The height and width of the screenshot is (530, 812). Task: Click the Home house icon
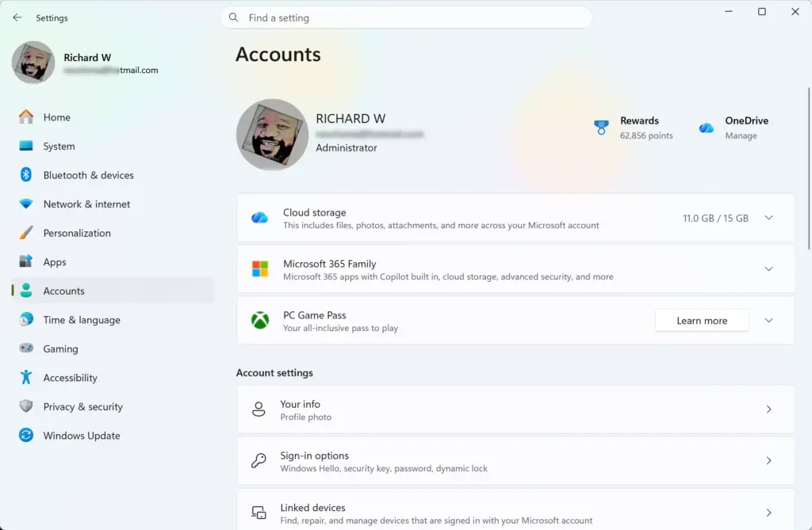[x=26, y=117]
